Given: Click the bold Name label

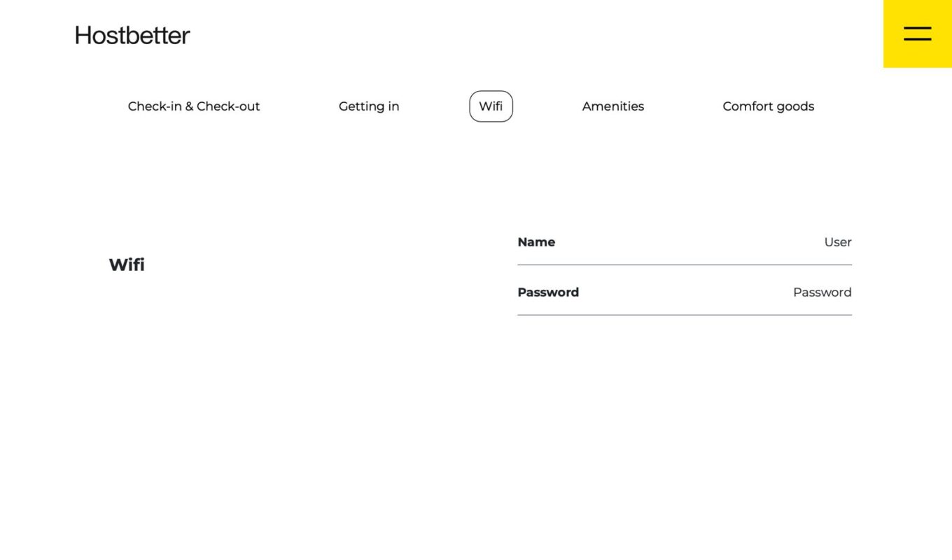Looking at the screenshot, I should [536, 242].
